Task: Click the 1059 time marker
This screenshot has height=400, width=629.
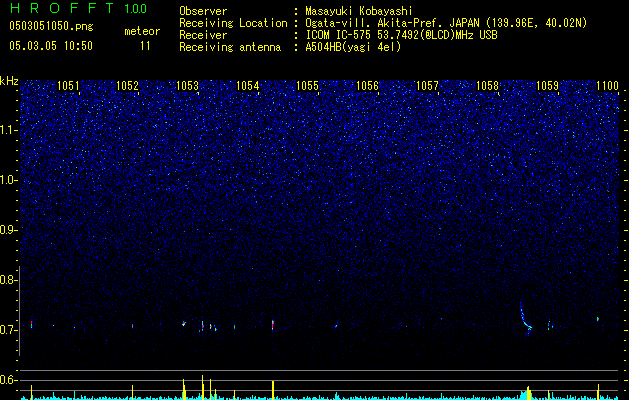Action: [548, 85]
